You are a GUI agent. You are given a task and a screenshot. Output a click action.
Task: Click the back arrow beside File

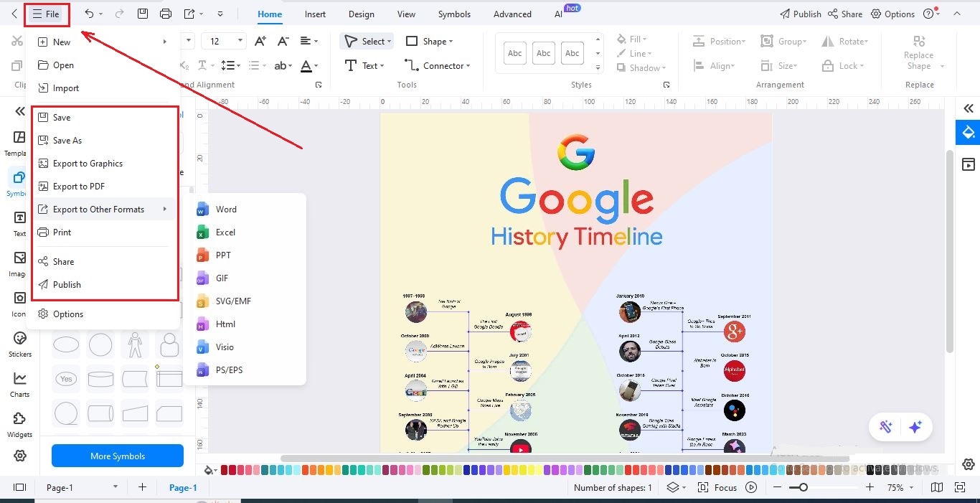14,14
